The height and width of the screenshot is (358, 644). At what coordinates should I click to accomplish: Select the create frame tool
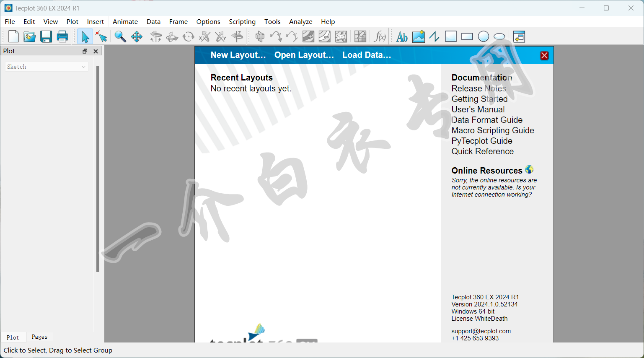point(519,37)
